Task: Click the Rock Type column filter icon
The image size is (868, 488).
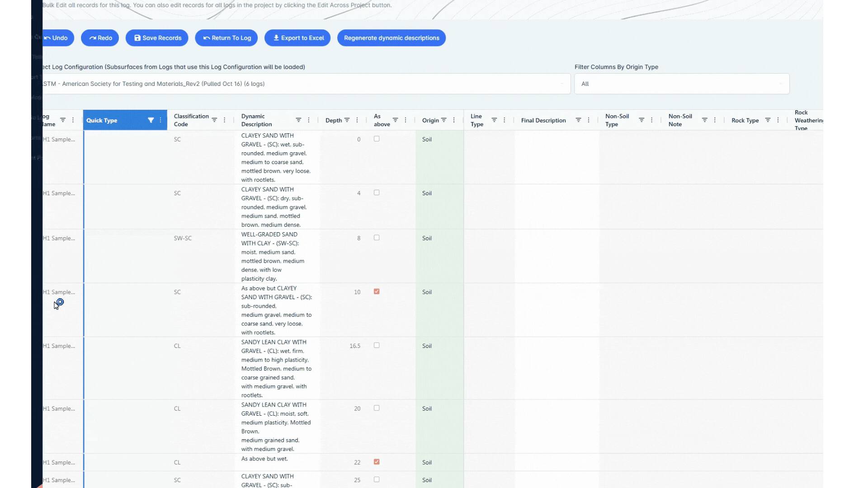Action: (767, 120)
